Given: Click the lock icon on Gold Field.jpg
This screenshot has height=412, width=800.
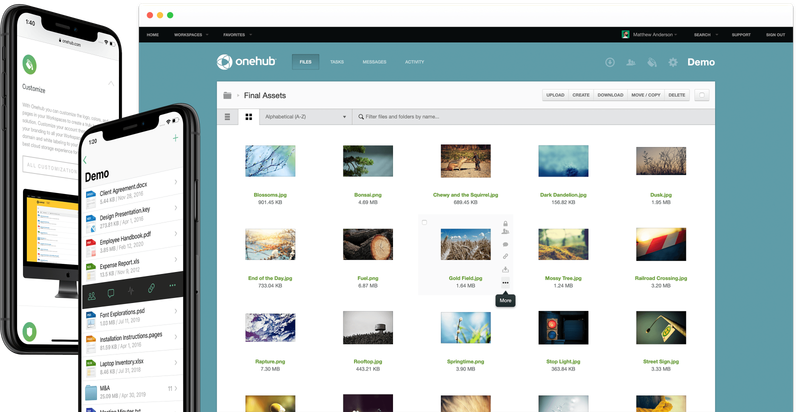Looking at the screenshot, I should point(505,222).
